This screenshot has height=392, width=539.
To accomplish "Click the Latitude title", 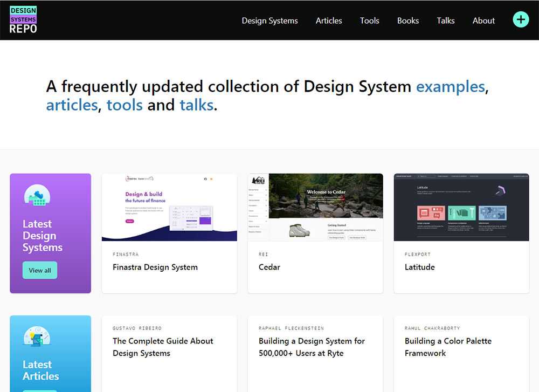I will [x=420, y=267].
